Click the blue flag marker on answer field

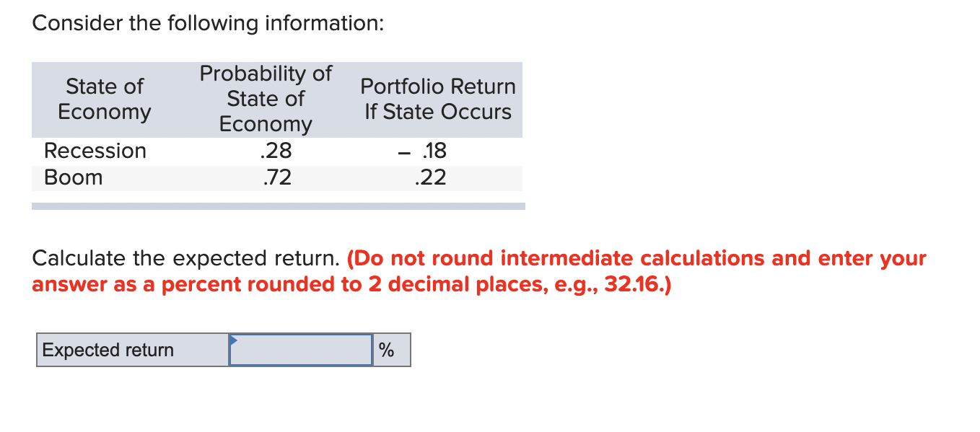pos(232,340)
